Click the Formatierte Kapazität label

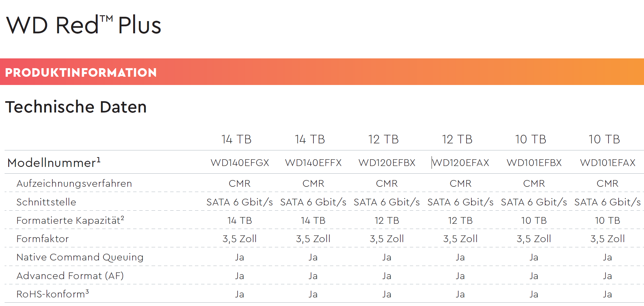70,220
